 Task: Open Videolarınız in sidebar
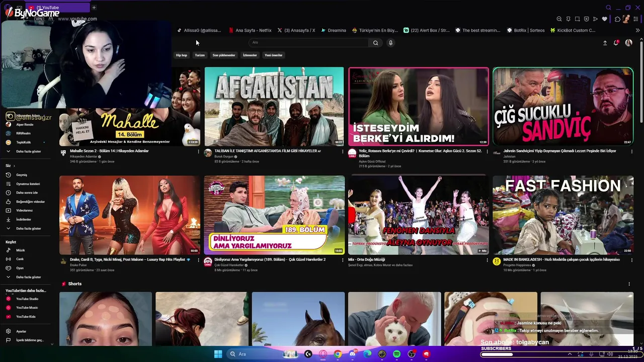tap(25, 211)
